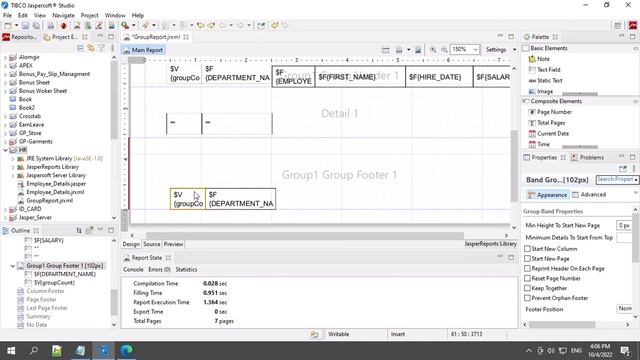Click the Main Report button
Viewport: 640px width, 360px height.
point(143,50)
